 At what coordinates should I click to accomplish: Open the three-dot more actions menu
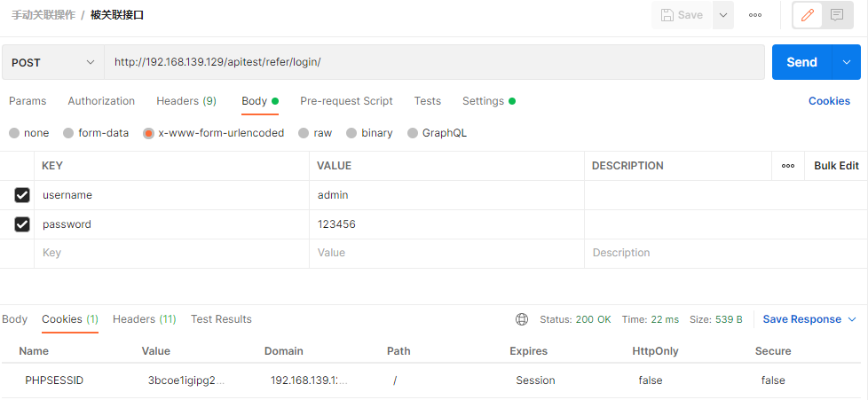tap(755, 15)
